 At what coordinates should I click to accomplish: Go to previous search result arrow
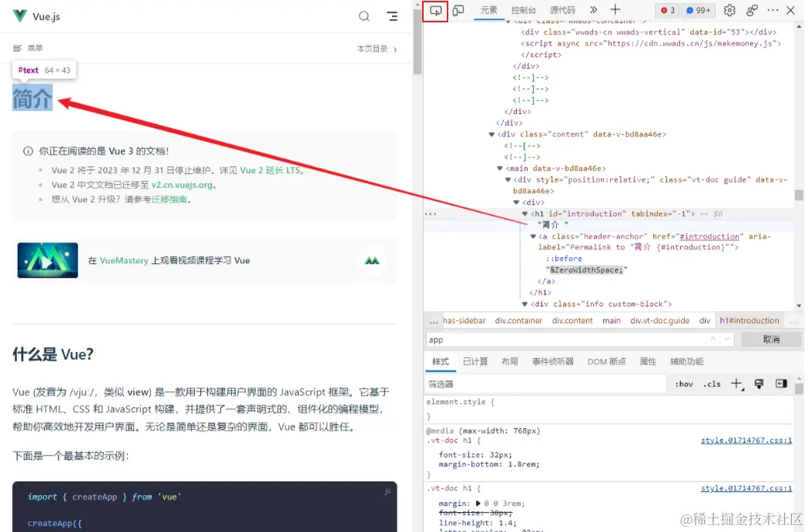(x=712, y=340)
